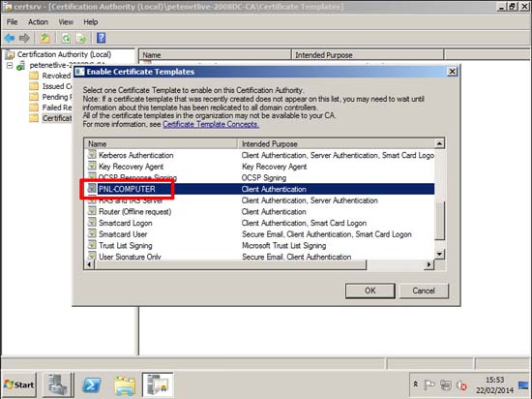Open the Help menu
The width and height of the screenshot is (532, 399).
coord(91,22)
